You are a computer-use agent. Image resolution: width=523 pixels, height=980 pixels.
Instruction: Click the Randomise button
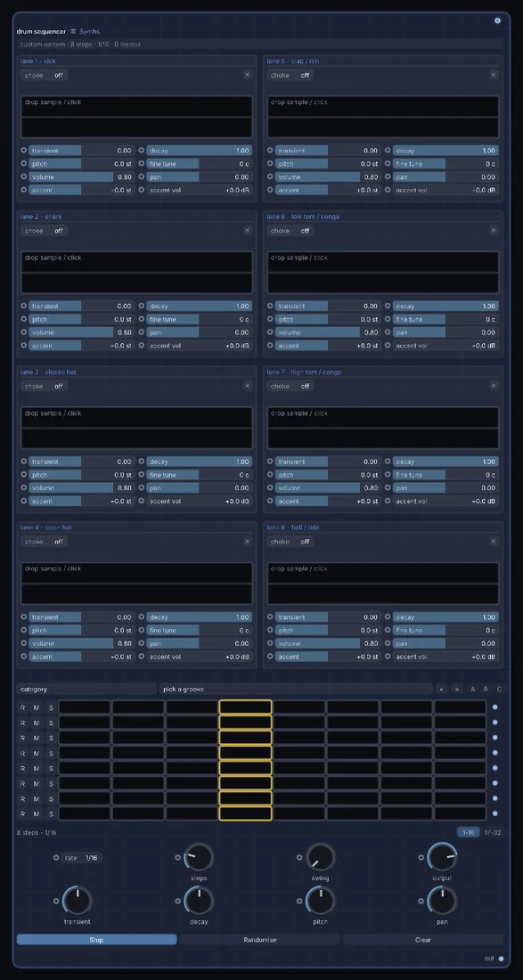pyautogui.click(x=260, y=940)
